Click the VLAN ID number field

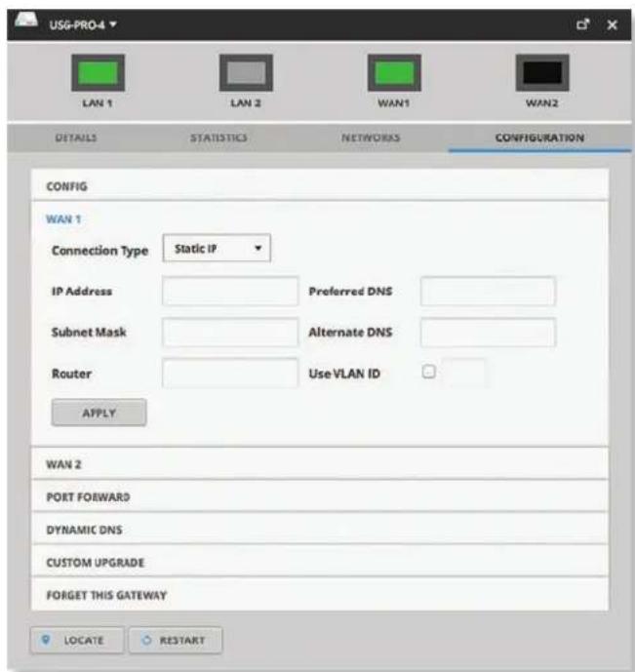[x=464, y=373]
